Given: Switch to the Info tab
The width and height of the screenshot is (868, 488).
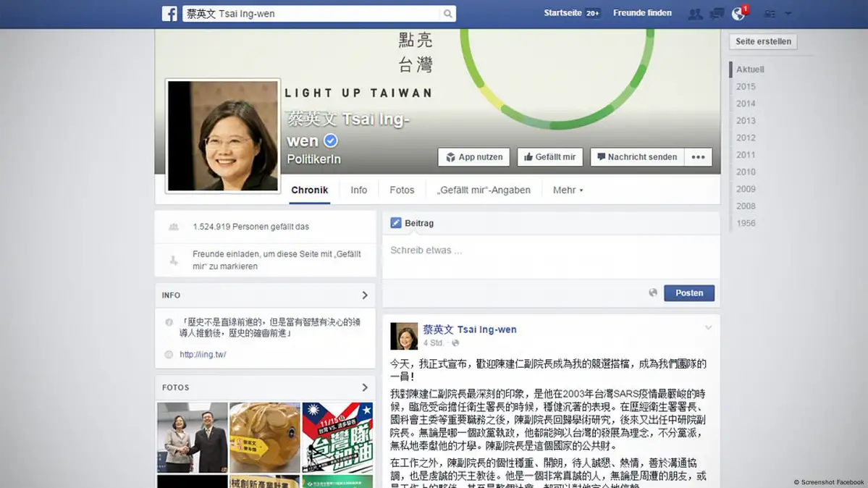Looking at the screenshot, I should (x=358, y=190).
